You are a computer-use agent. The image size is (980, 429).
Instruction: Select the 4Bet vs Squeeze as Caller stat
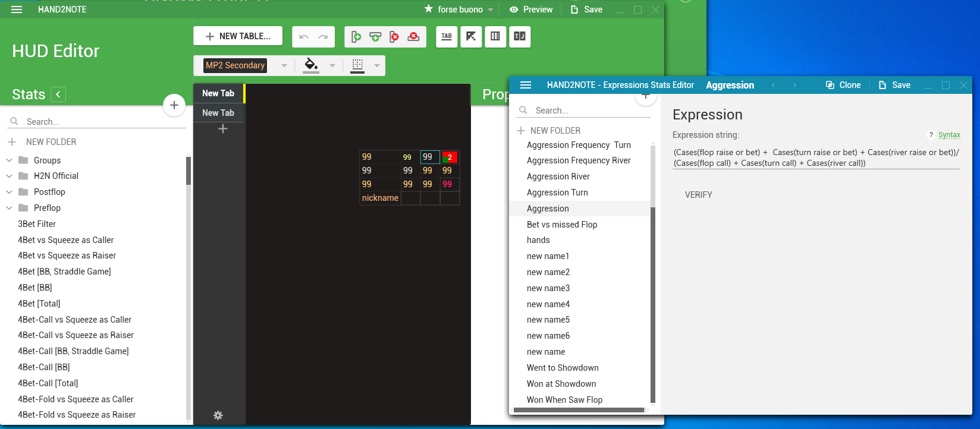coord(66,240)
